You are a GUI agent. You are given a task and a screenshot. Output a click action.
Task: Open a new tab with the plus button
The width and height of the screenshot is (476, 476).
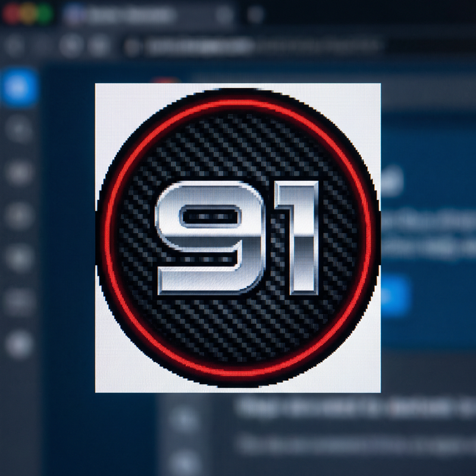[256, 15]
